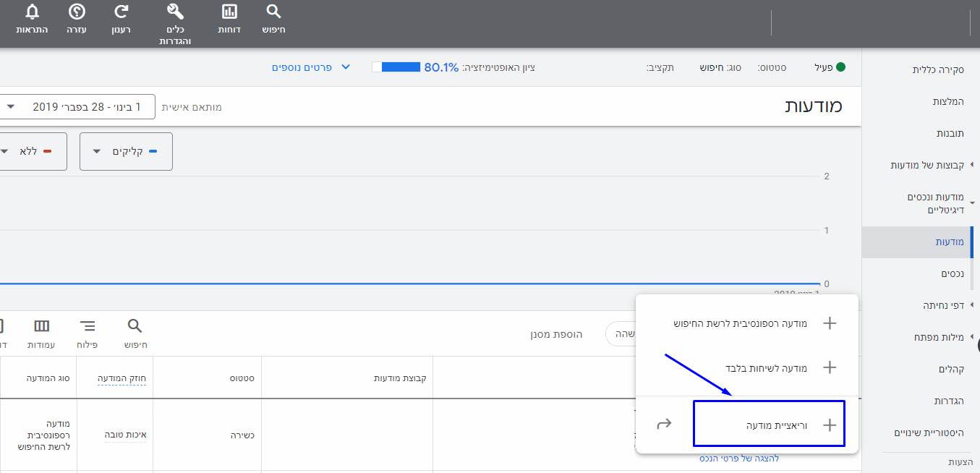Viewport: 980px width, 473px height.
Task: Click the כשירה status cell
Action: point(242,435)
